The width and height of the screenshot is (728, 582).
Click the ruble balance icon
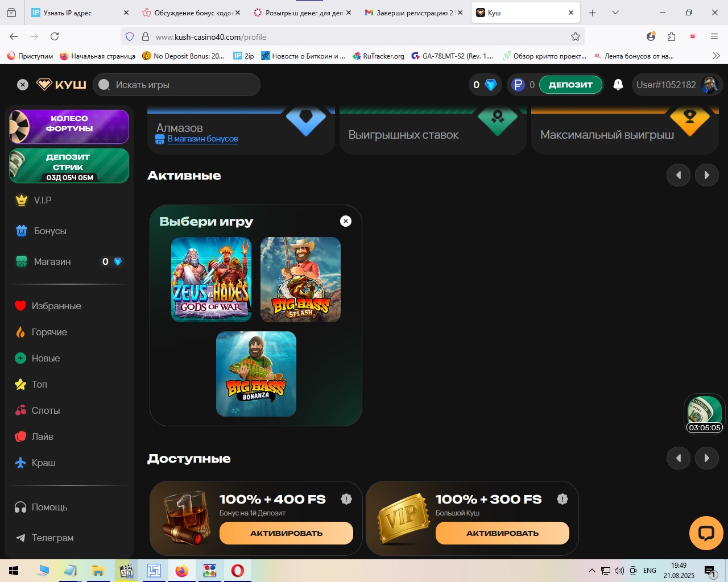click(x=518, y=85)
